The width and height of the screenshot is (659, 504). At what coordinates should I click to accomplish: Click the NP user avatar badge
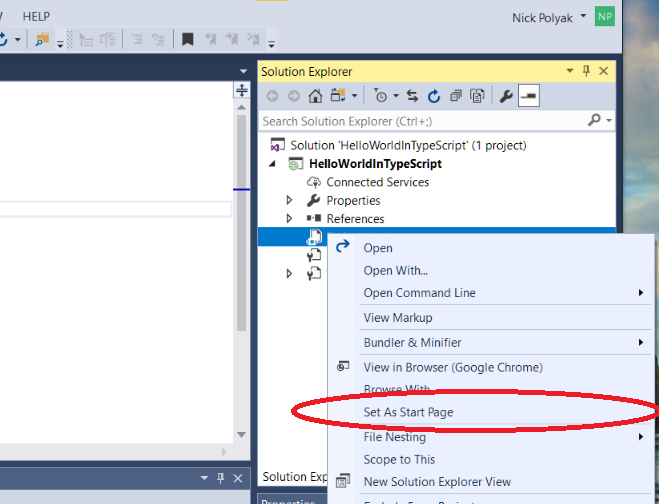pyautogui.click(x=605, y=17)
